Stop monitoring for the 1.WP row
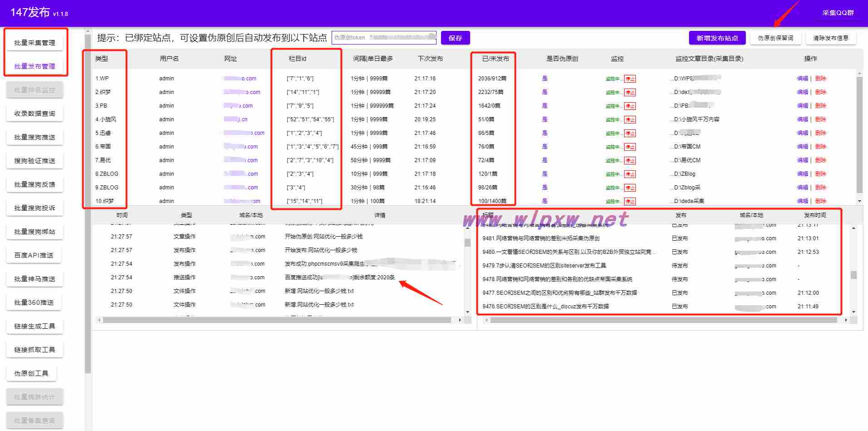 click(x=630, y=79)
